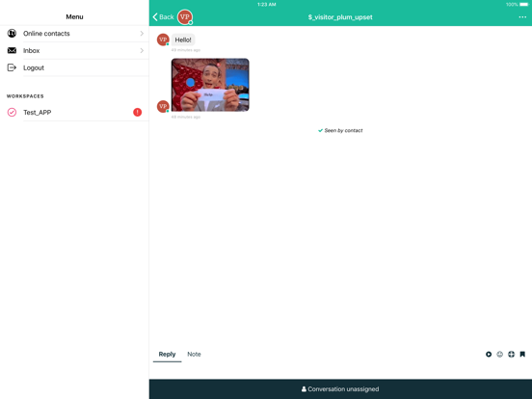The width and height of the screenshot is (532, 399).
Task: Click the Menu title in the sidebar
Action: 74,17
